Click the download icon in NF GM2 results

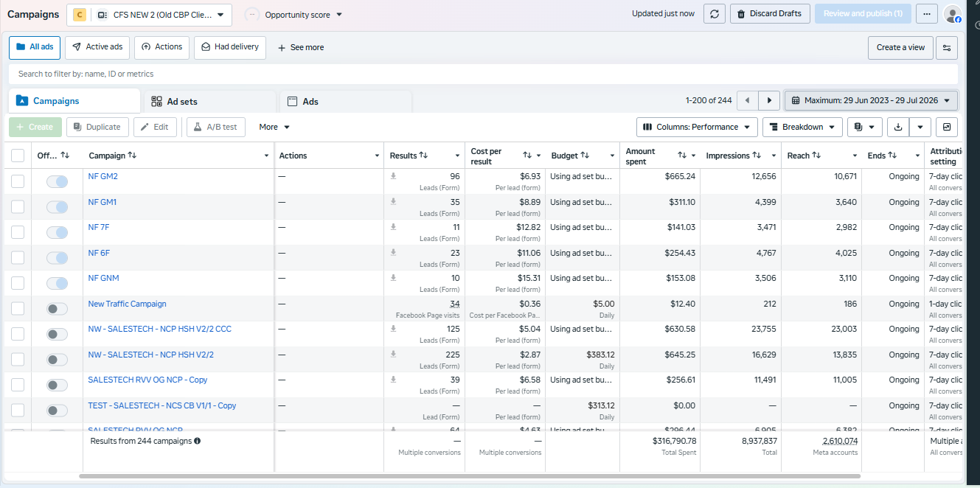coord(393,176)
